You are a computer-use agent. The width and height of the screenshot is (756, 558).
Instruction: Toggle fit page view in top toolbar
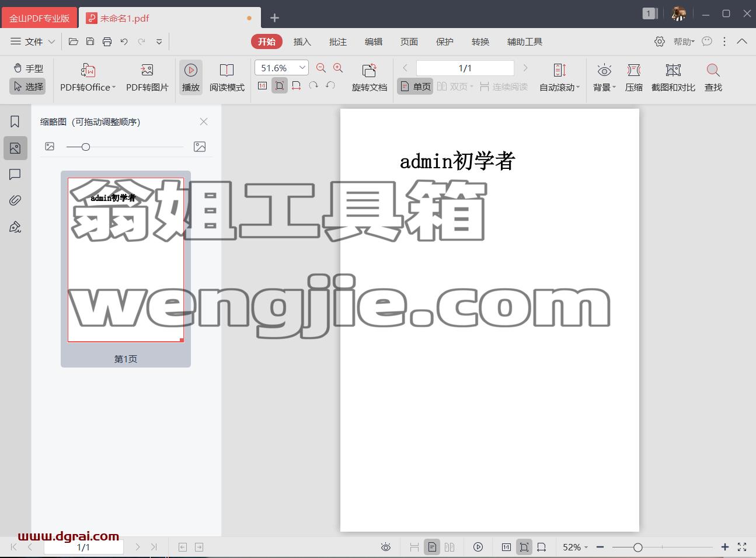point(280,86)
